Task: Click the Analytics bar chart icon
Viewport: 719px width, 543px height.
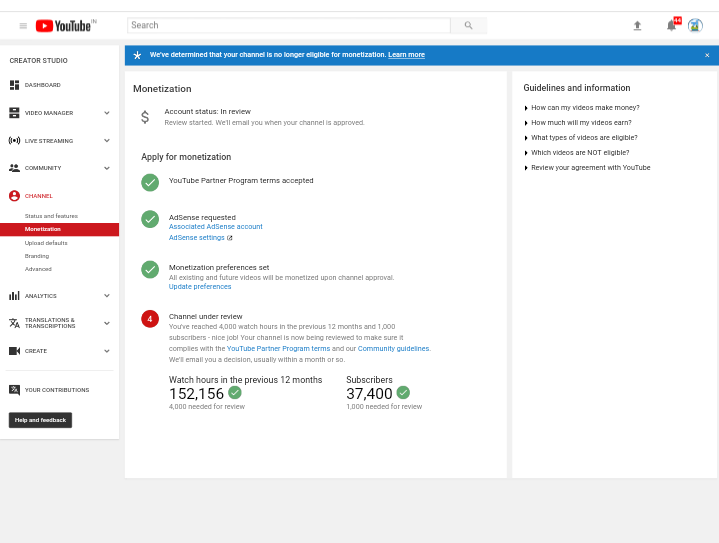Action: [14, 296]
